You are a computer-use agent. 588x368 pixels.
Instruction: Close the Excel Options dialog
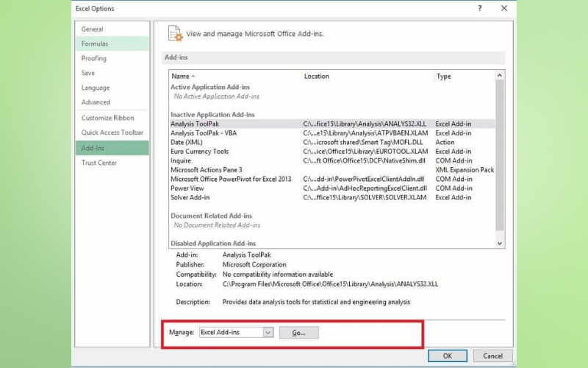pyautogui.click(x=504, y=8)
